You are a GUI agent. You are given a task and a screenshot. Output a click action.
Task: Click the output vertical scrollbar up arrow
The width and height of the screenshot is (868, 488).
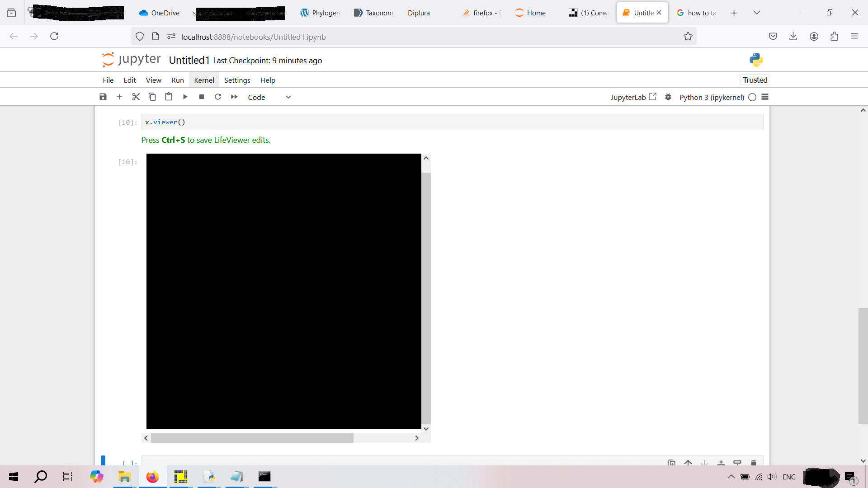(x=426, y=158)
